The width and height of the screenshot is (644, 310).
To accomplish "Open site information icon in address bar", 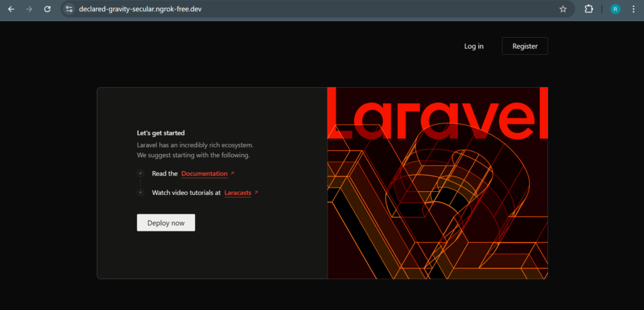I will coord(69,9).
